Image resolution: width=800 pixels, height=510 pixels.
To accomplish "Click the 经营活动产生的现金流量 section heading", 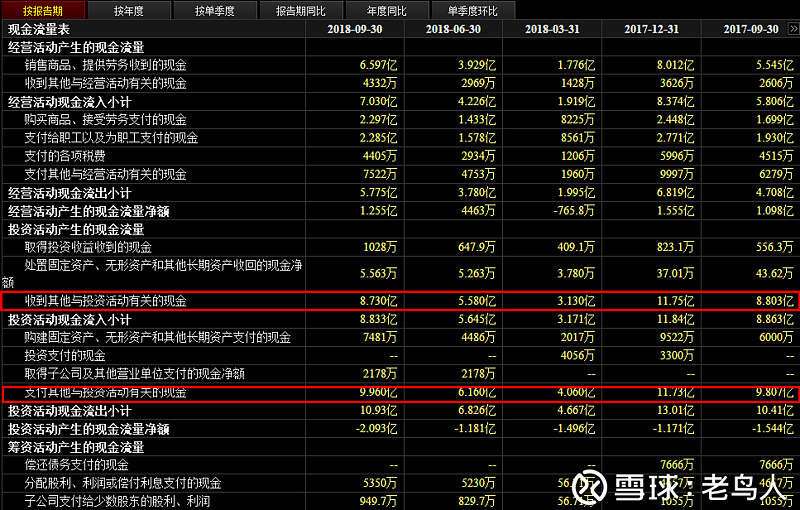I will coord(76,47).
